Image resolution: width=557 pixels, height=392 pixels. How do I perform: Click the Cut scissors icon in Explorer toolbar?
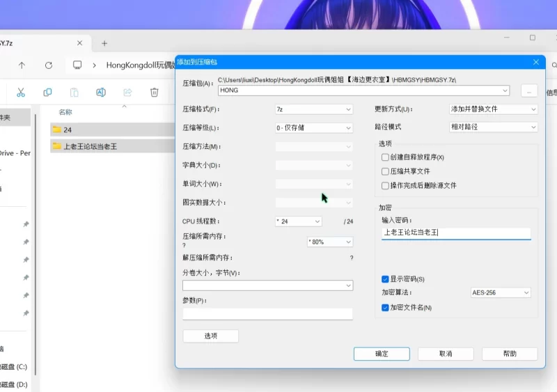[21, 93]
